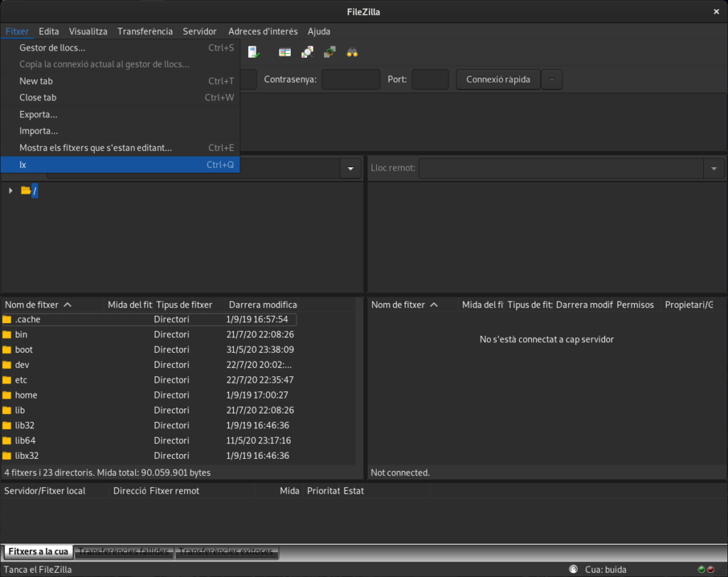The height and width of the screenshot is (577, 728).
Task: Open the Lloc remot path dropdown
Action: coord(713,169)
